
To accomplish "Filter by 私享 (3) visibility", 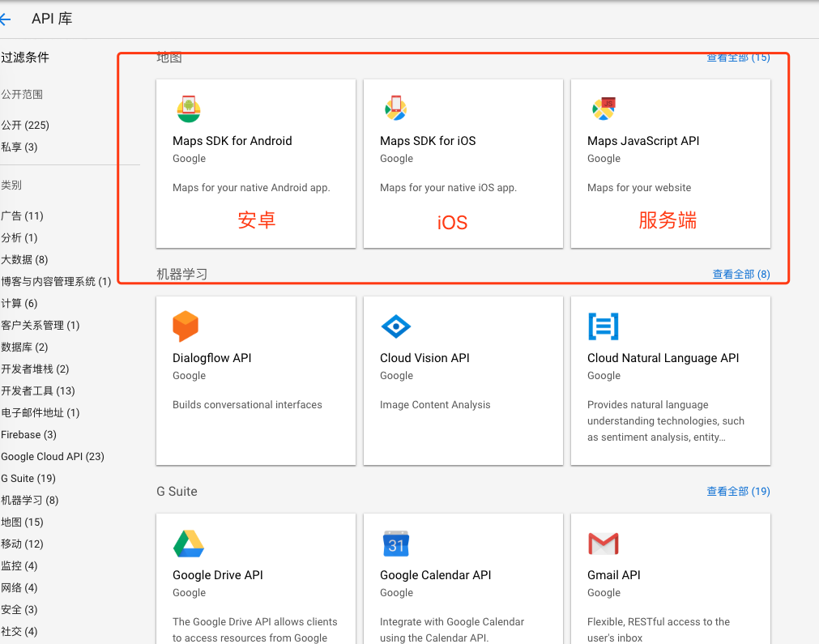I will click(19, 147).
